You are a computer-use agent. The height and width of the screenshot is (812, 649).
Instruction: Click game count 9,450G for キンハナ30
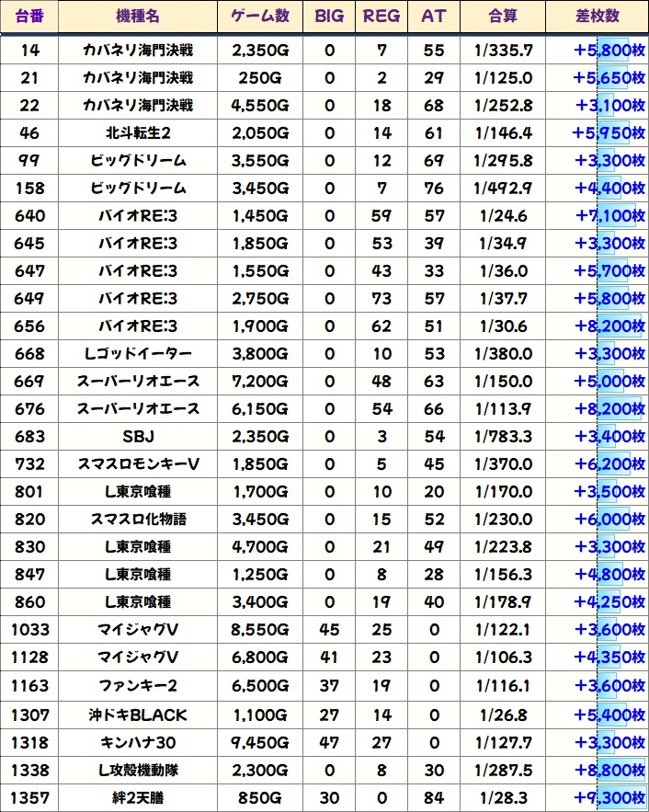coord(260,743)
